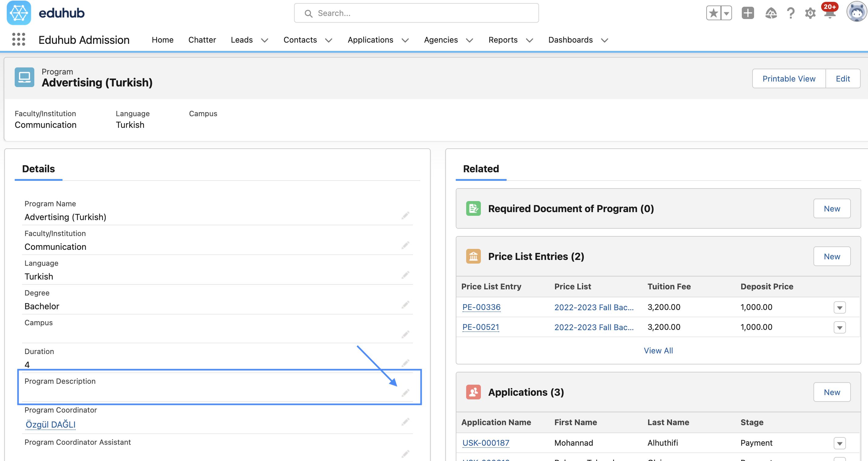Image resolution: width=868 pixels, height=461 pixels.
Task: Select the Related tab
Action: click(481, 169)
